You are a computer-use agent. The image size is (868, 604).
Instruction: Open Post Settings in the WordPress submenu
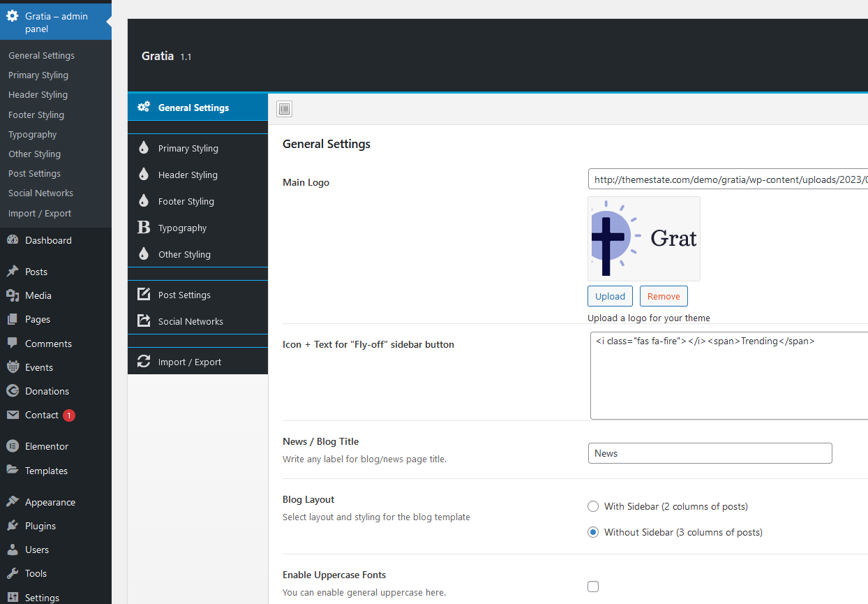coord(34,173)
